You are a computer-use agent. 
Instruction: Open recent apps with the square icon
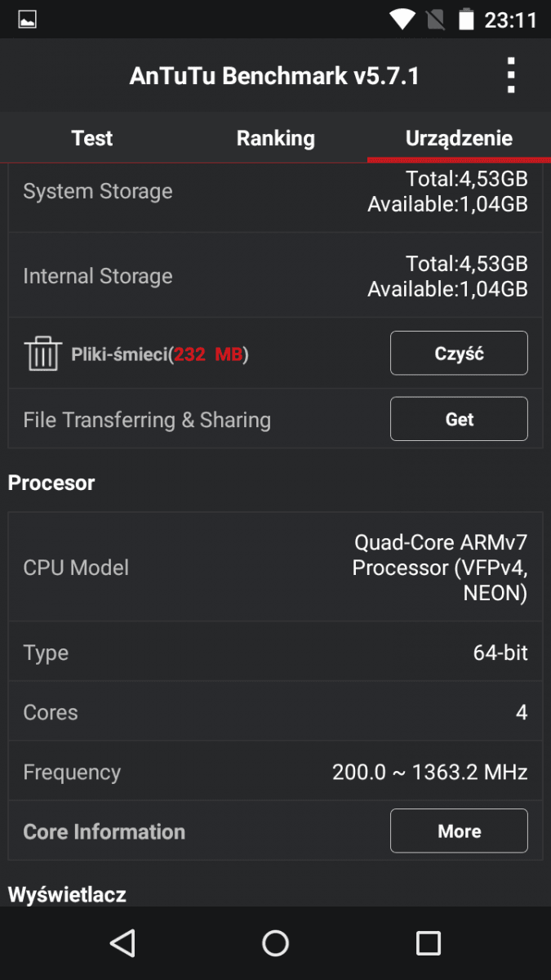429,943
